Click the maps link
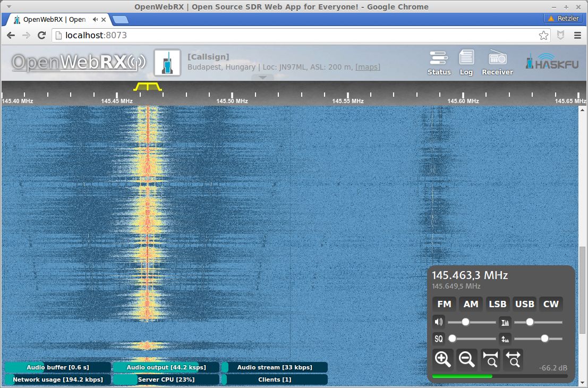 [x=368, y=68]
